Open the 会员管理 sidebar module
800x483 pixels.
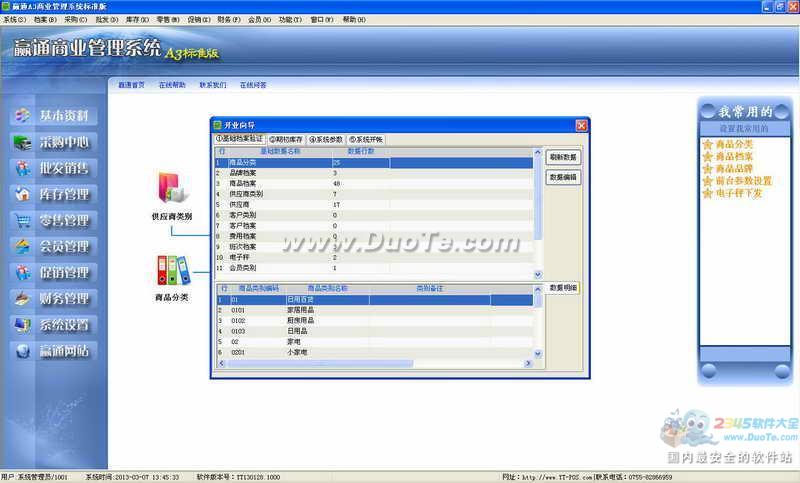[x=54, y=246]
